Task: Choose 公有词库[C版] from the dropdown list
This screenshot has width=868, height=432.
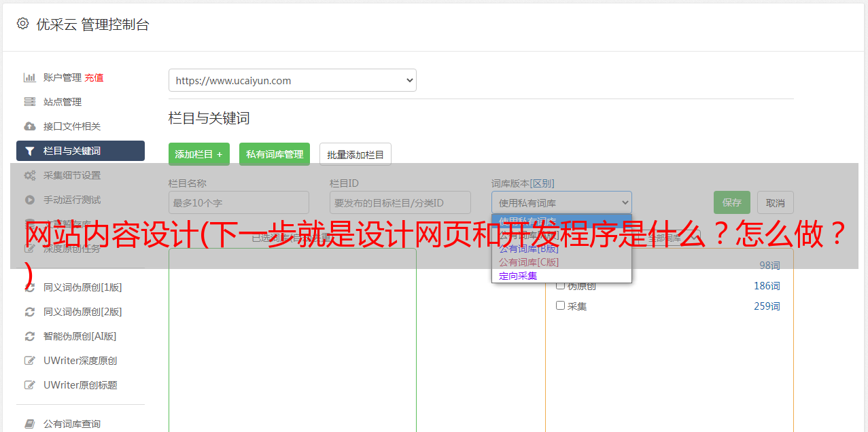Action: click(x=529, y=262)
